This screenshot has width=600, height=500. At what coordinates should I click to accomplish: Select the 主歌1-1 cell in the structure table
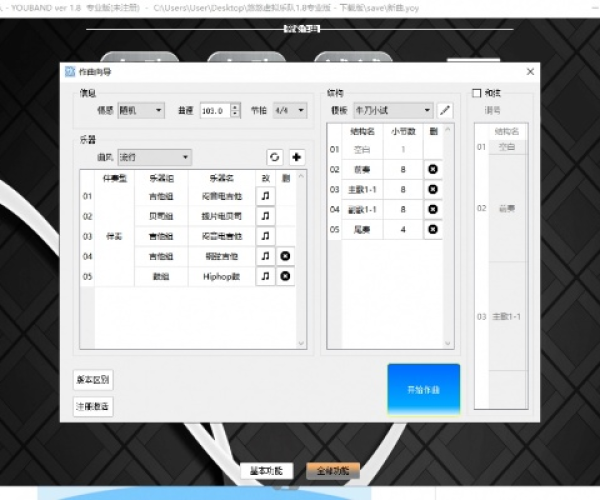click(x=362, y=189)
